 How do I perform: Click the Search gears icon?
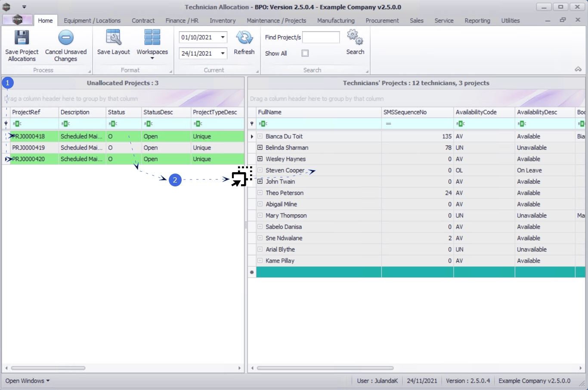click(355, 37)
